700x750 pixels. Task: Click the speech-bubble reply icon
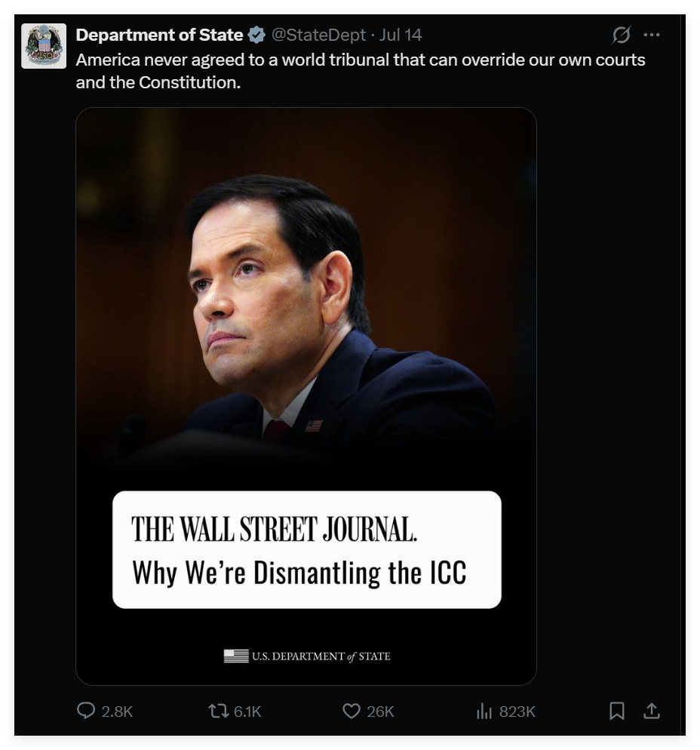coord(85,710)
